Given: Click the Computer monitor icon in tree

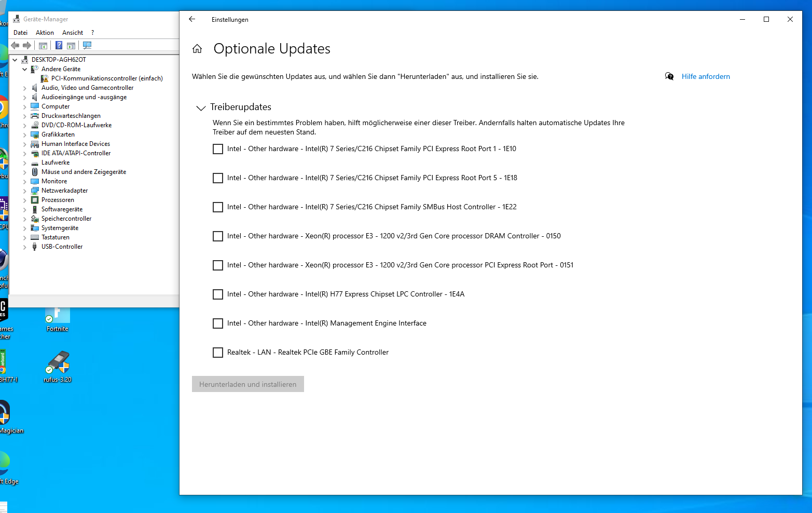Looking at the screenshot, I should click(35, 106).
